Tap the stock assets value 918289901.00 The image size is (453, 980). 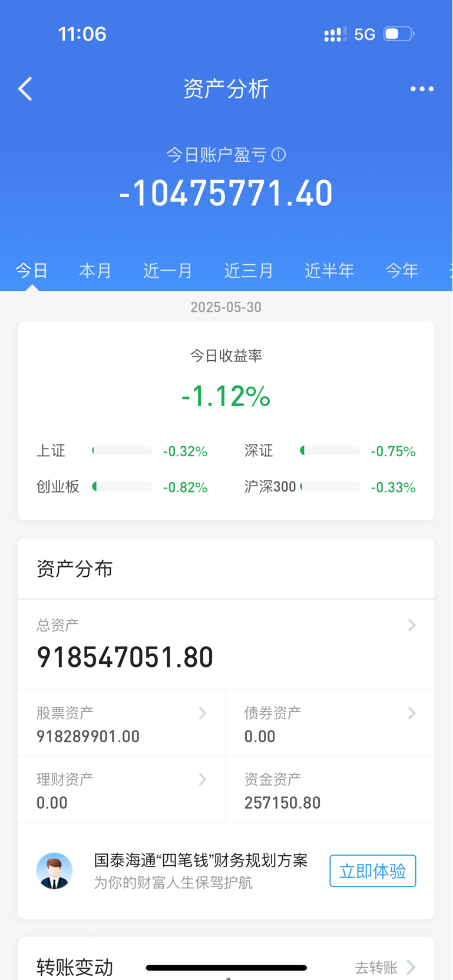[88, 737]
